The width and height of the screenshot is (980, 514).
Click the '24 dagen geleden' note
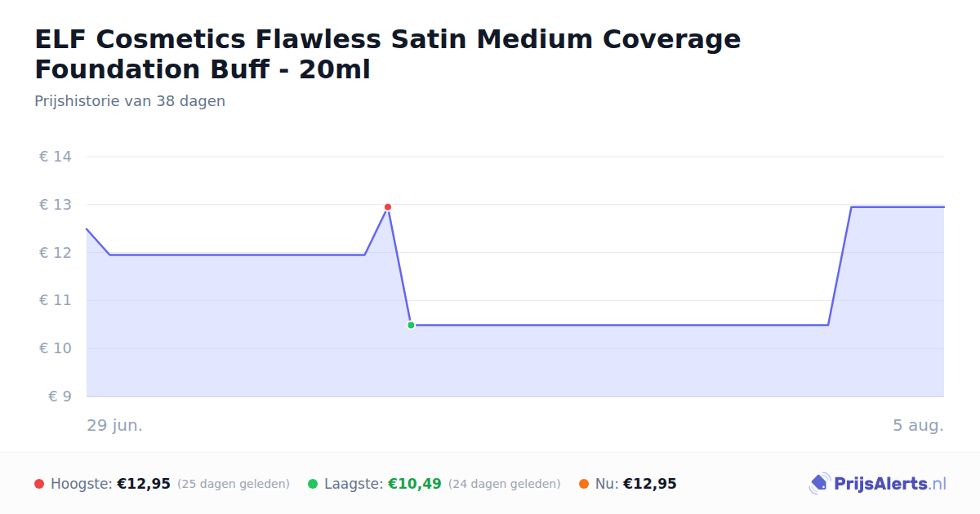pyautogui.click(x=505, y=484)
